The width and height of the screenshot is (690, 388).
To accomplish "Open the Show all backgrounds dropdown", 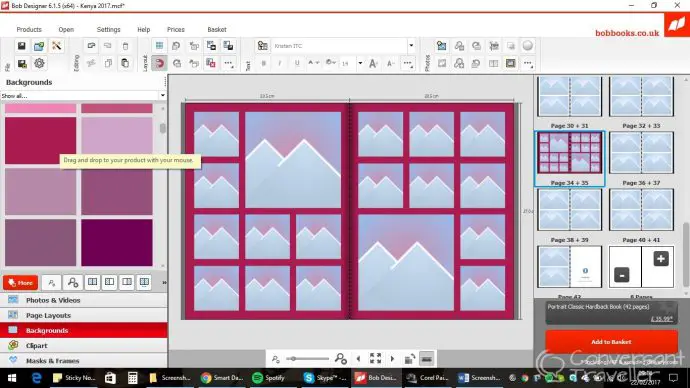I will (x=83, y=95).
